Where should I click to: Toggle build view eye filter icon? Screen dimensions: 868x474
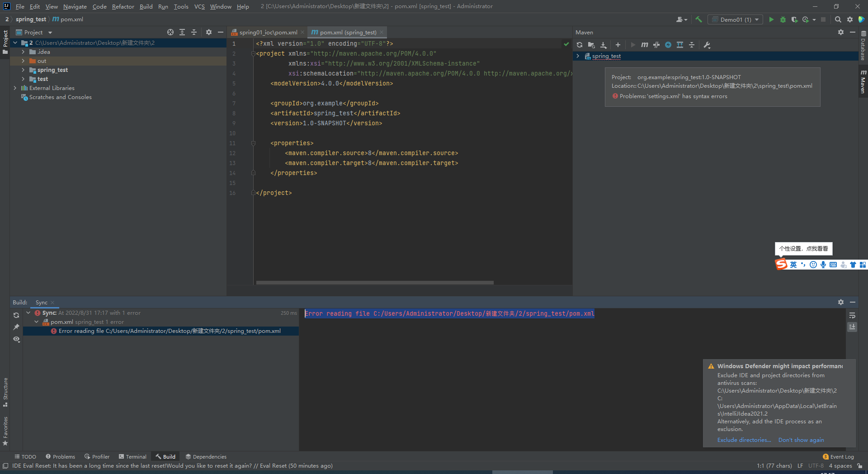[17, 339]
